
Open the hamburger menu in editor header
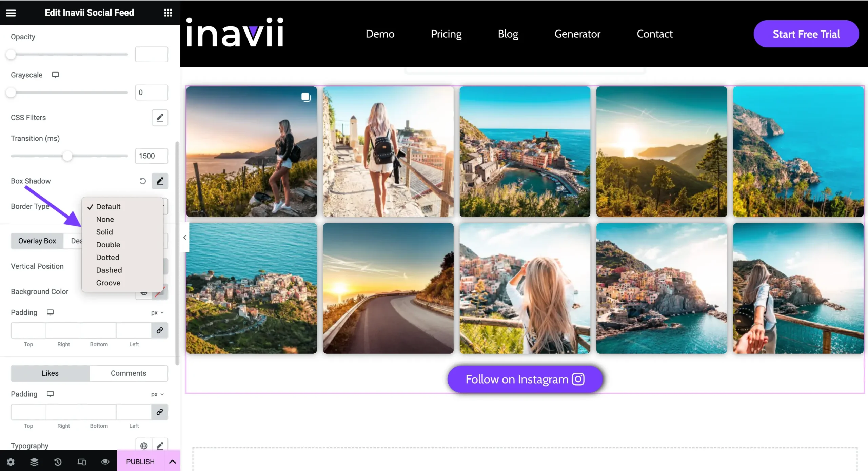(11, 13)
